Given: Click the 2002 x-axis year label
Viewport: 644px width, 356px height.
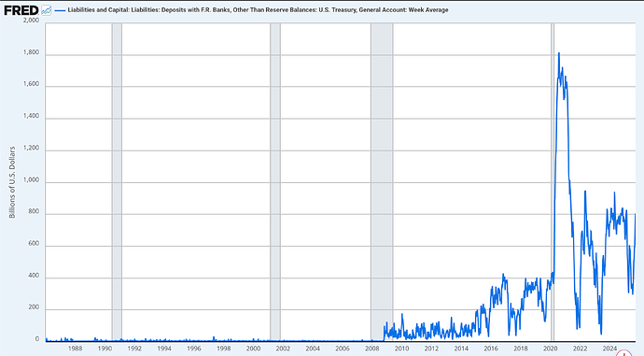Looking at the screenshot, I should 283,349.
